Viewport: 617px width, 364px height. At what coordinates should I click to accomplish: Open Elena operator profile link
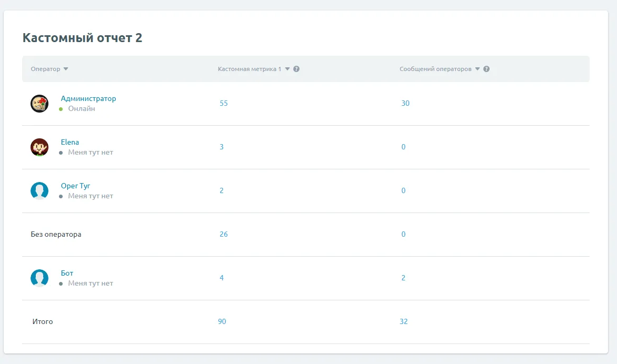click(70, 142)
